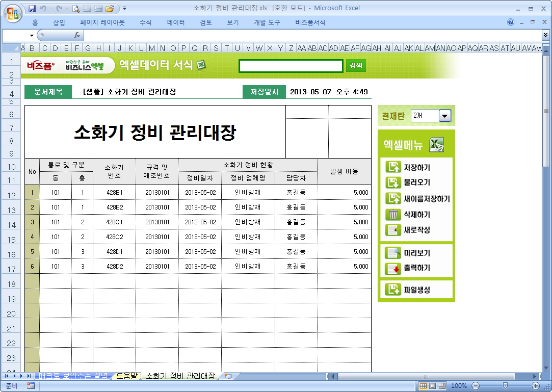Expand the Name Box dropdown arrow
Screen dimensions: 552x392
[x=32, y=36]
